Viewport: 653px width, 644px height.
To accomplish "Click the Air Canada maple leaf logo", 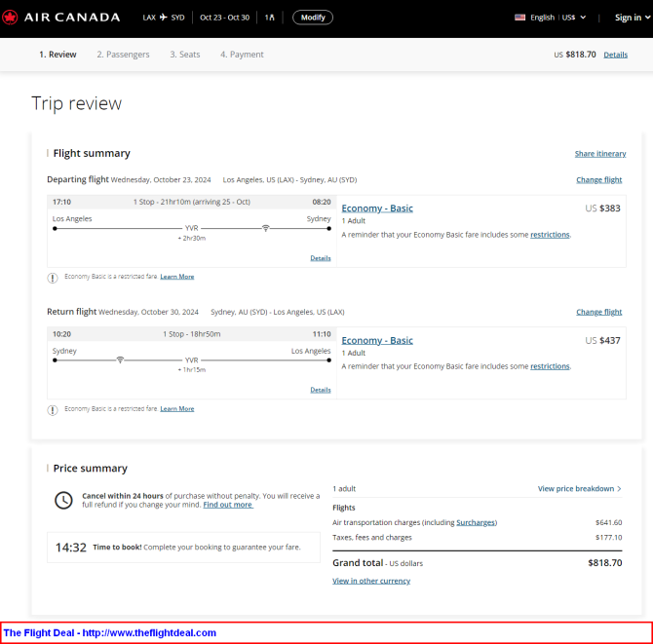I will point(10,18).
